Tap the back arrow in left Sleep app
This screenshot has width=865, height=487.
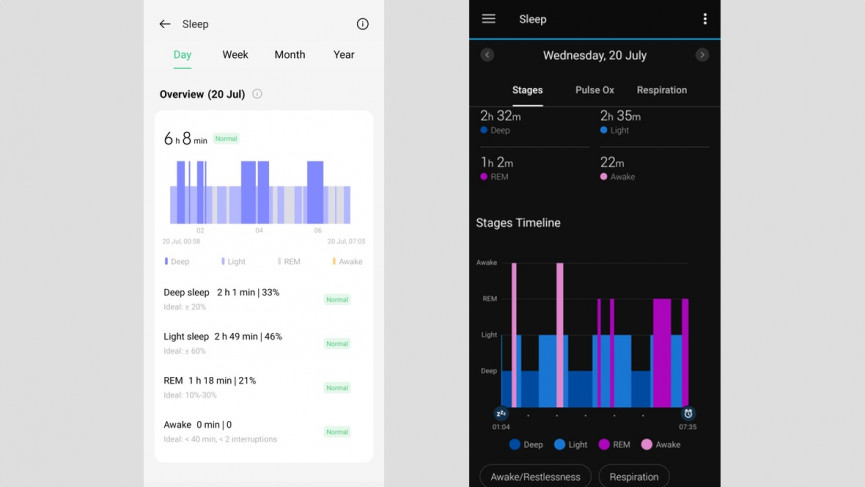coord(164,24)
